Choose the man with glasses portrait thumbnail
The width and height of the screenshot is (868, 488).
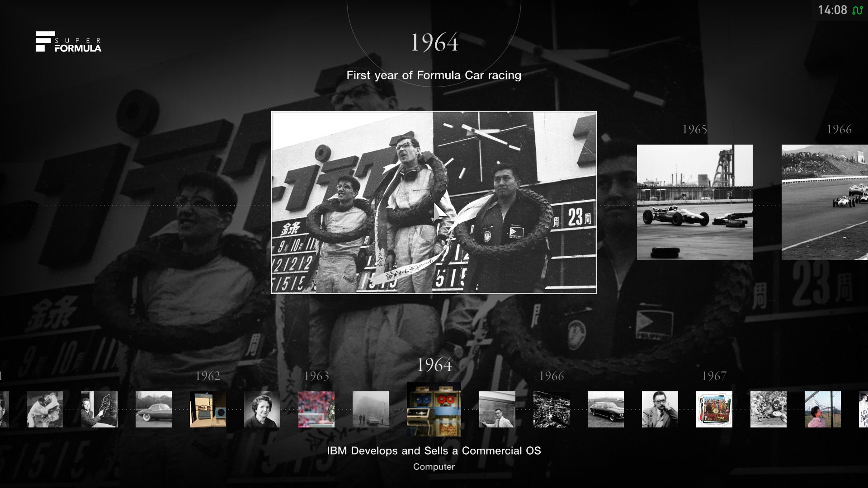coord(660,409)
